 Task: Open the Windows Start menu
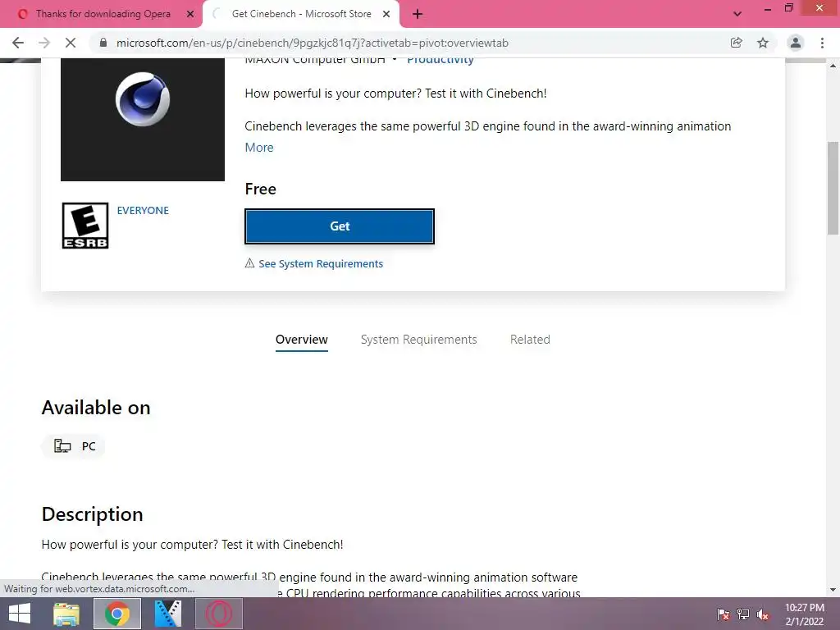[x=20, y=614]
